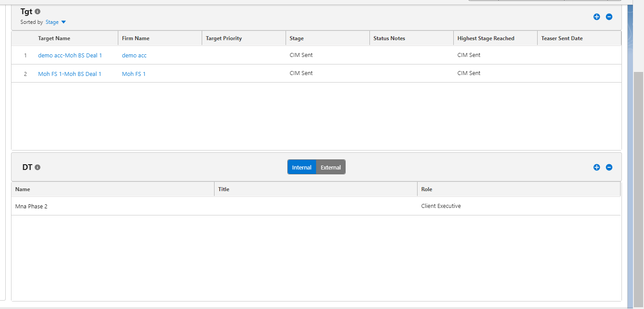Click the Role column header in DT
Image resolution: width=644 pixels, height=309 pixels.
pos(426,189)
